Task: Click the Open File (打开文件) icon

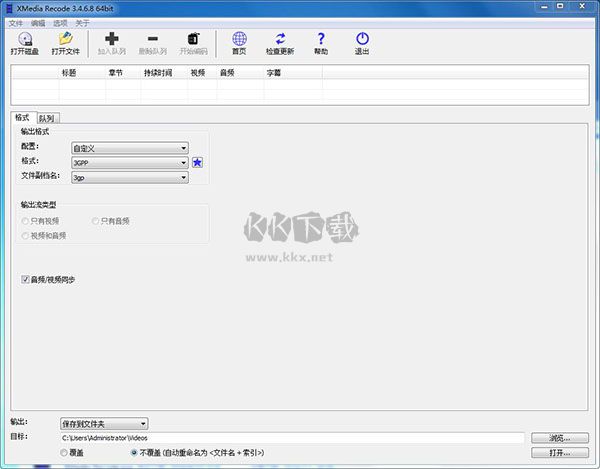Action: click(66, 39)
